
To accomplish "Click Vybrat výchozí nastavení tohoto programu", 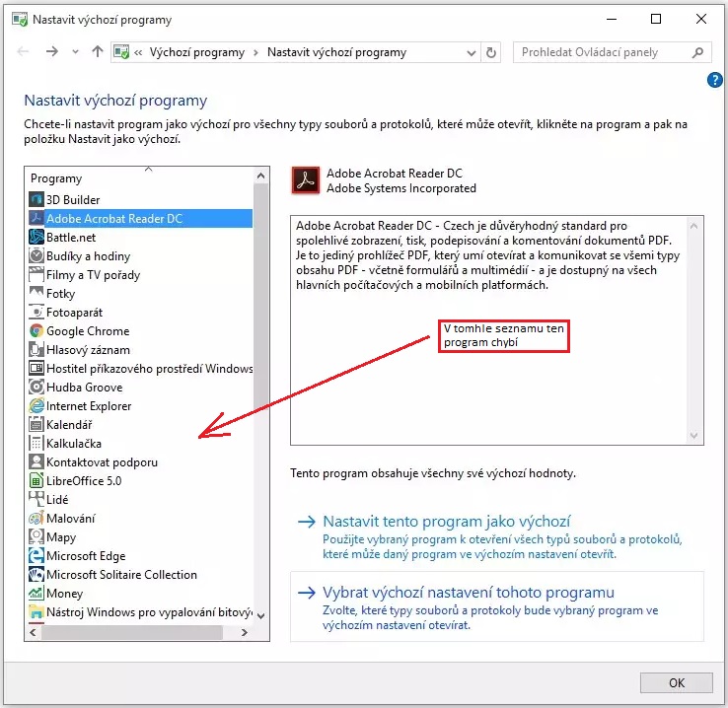I will click(468, 593).
